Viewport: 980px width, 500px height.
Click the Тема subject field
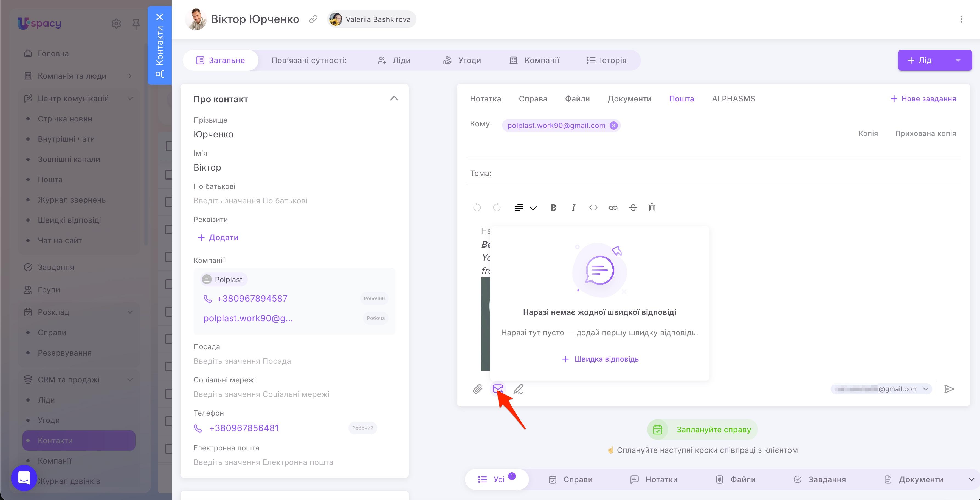pyautogui.click(x=713, y=174)
